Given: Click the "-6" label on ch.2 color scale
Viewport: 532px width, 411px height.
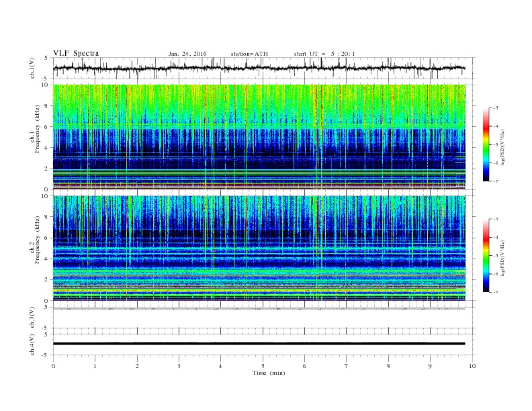Looking at the screenshot, I should (496, 274).
